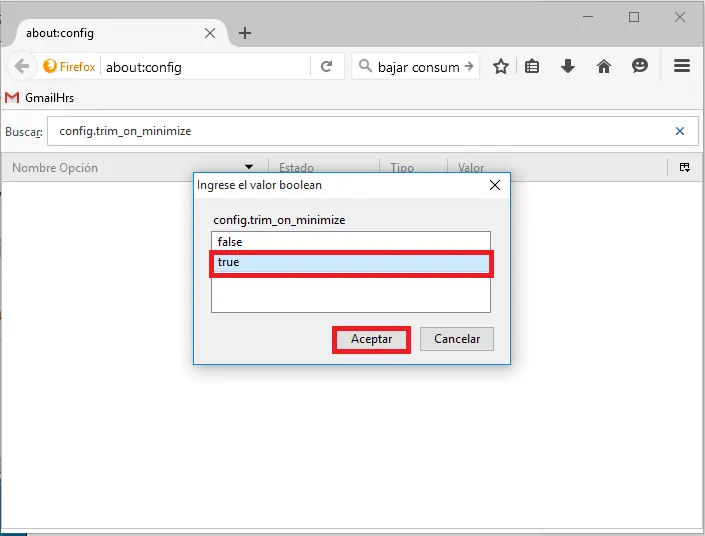This screenshot has height=536, width=705.
Task: Close the boolean value dialog
Action: tap(495, 185)
